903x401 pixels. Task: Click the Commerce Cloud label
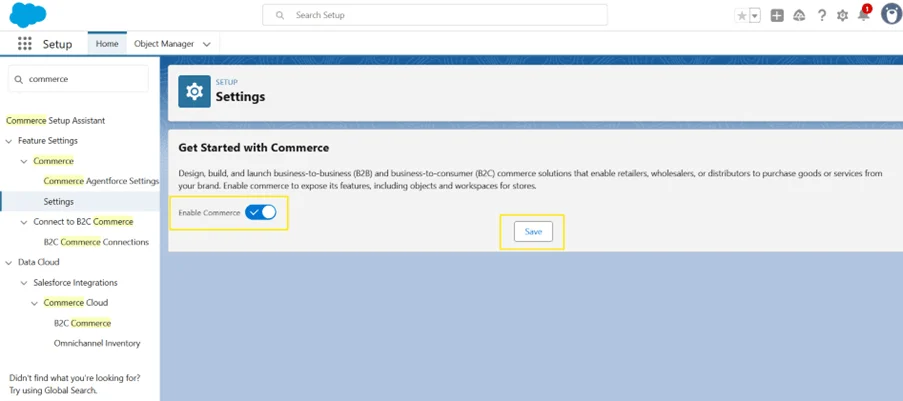[x=76, y=303]
